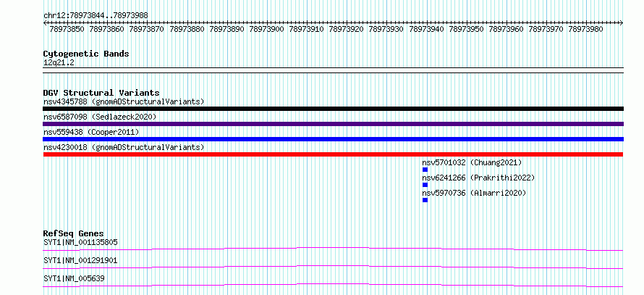Open nsv5970736 (Almarri2020) label
This screenshot has width=644, height=295.
(474, 193)
